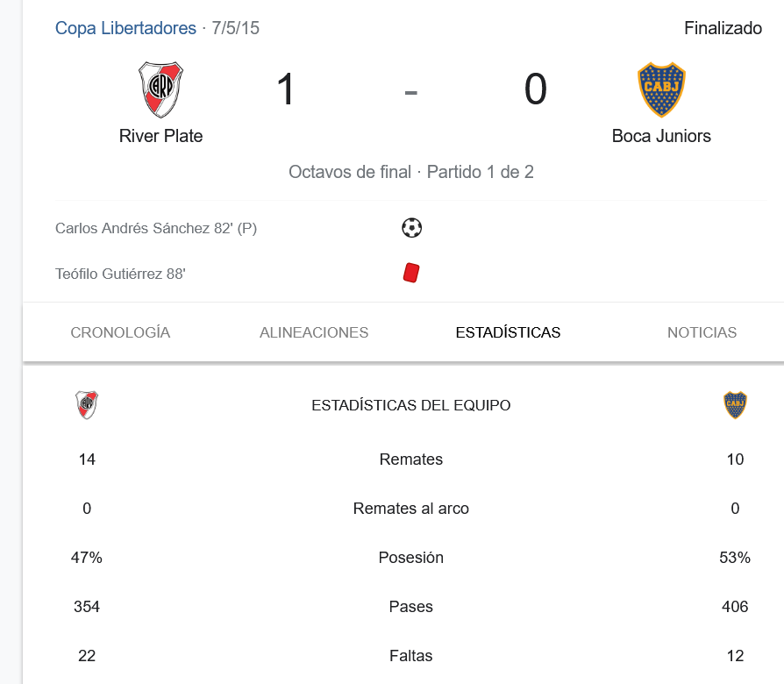Select the Estadísticas tab

(508, 332)
